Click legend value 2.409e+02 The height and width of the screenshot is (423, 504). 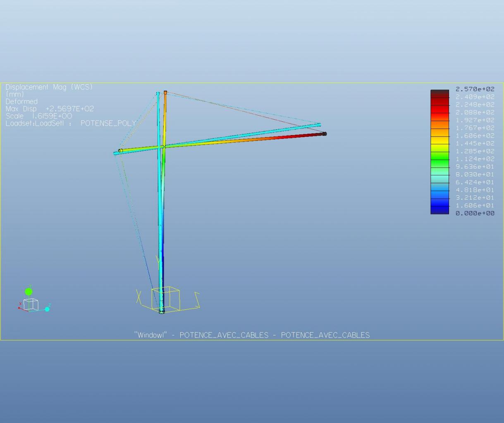click(x=475, y=97)
